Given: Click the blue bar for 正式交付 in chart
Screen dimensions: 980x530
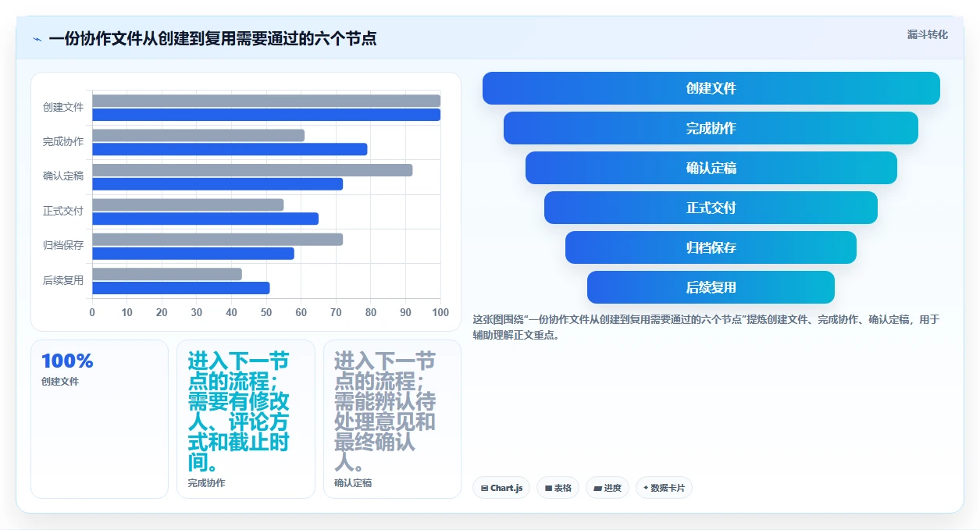Looking at the screenshot, I should tap(205, 219).
